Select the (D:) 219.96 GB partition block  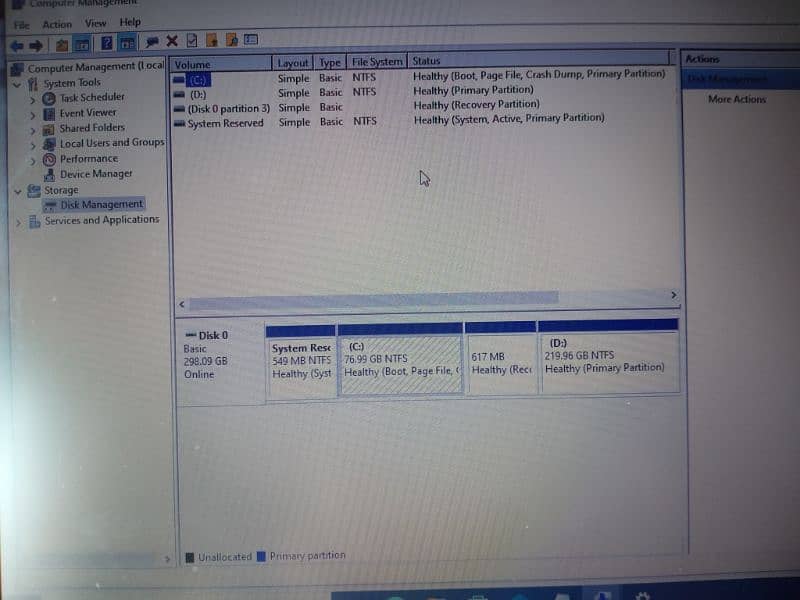tap(608, 361)
